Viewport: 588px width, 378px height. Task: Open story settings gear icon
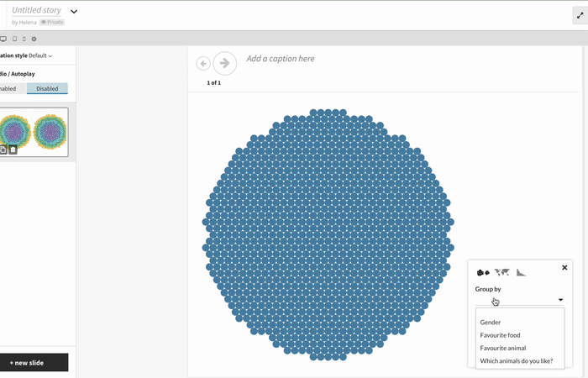34,39
